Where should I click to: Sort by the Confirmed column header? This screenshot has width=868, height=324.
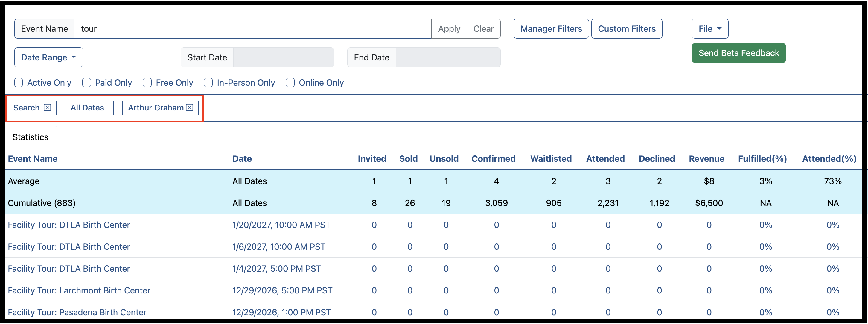pos(493,159)
